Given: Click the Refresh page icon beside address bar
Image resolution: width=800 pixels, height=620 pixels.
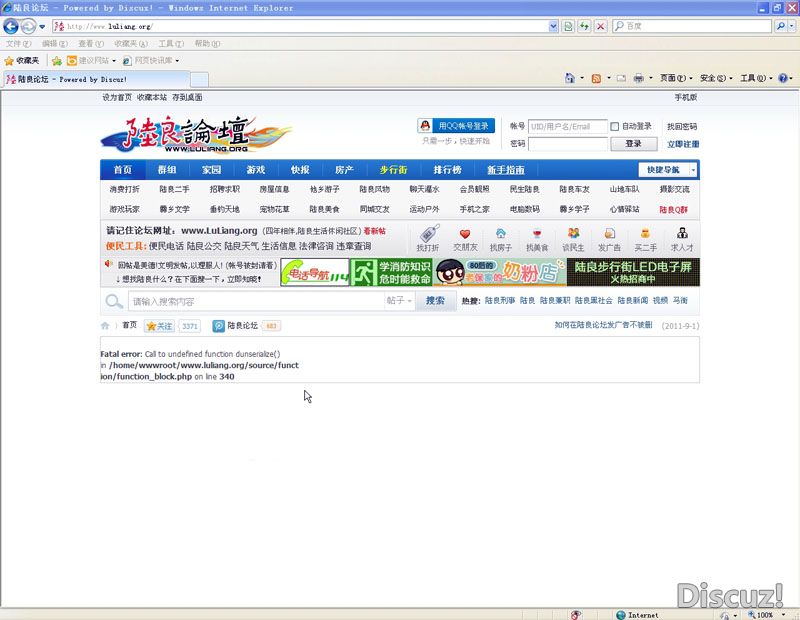Looking at the screenshot, I should [x=583, y=26].
